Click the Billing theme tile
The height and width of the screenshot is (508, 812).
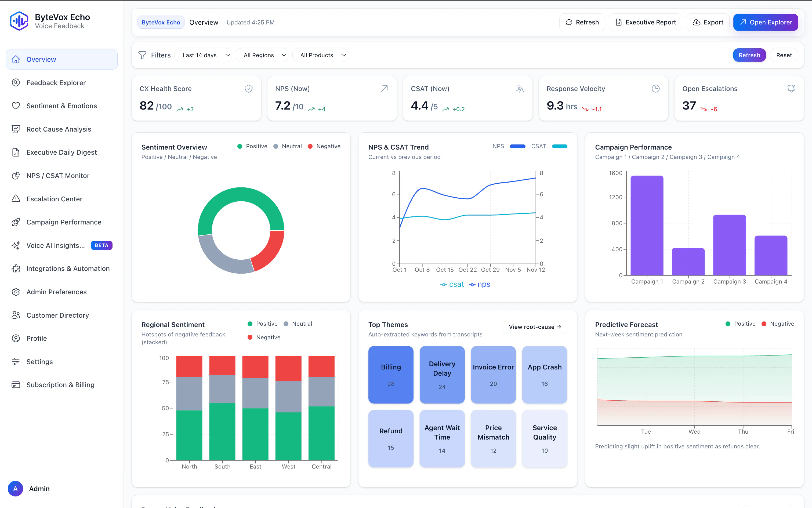391,375
